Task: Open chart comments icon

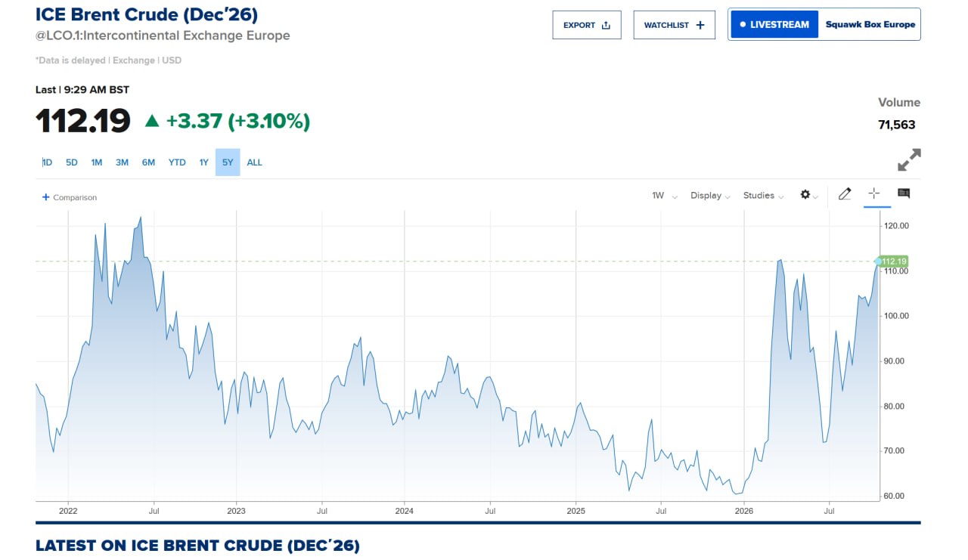Action: click(904, 193)
